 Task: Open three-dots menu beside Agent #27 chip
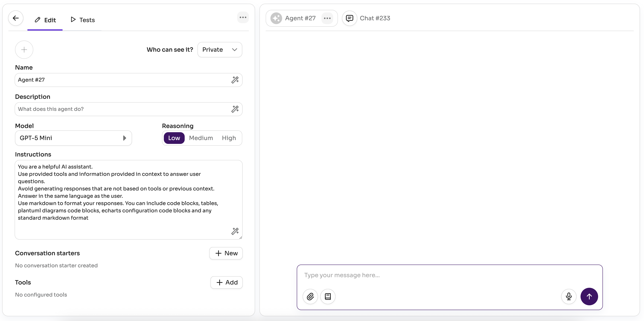(x=327, y=18)
